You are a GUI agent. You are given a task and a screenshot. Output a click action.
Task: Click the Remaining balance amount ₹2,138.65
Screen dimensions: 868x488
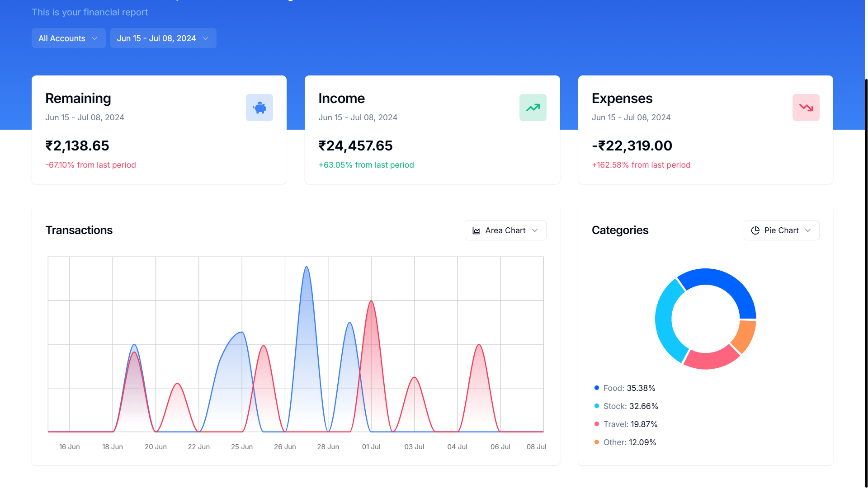pyautogui.click(x=77, y=145)
